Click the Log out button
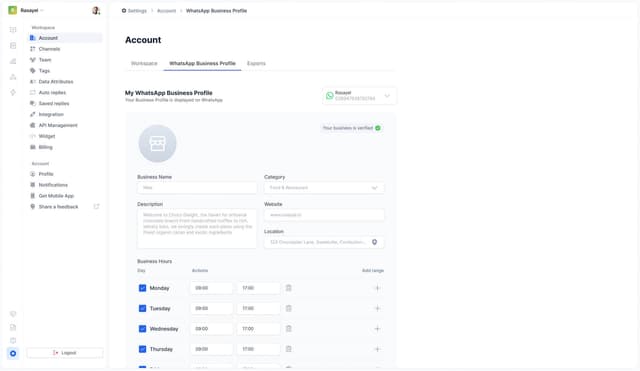 coord(65,353)
